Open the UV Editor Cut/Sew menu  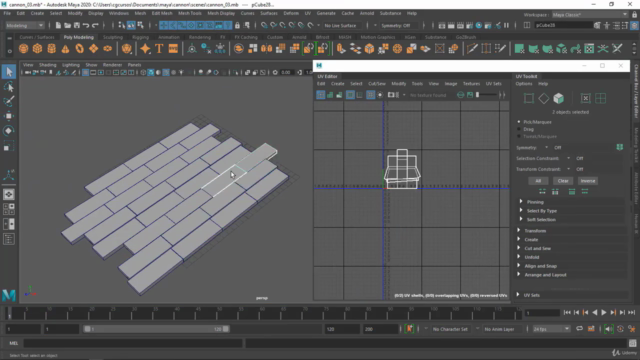click(377, 84)
